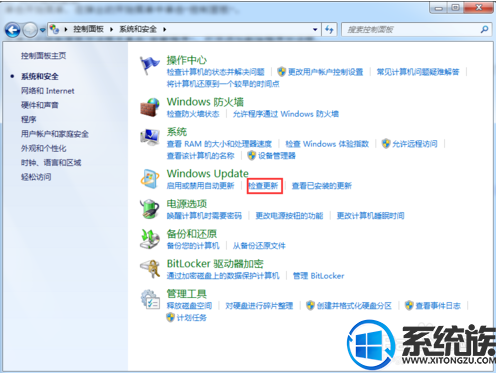
Task: Click 查看该计算机的名称 link
Action: coord(201,156)
